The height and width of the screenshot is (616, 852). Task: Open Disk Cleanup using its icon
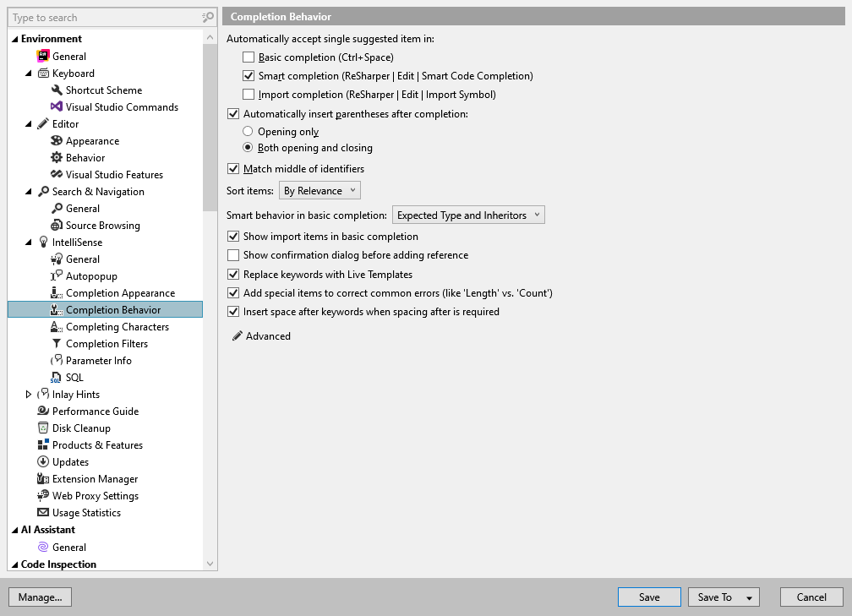[x=42, y=428]
